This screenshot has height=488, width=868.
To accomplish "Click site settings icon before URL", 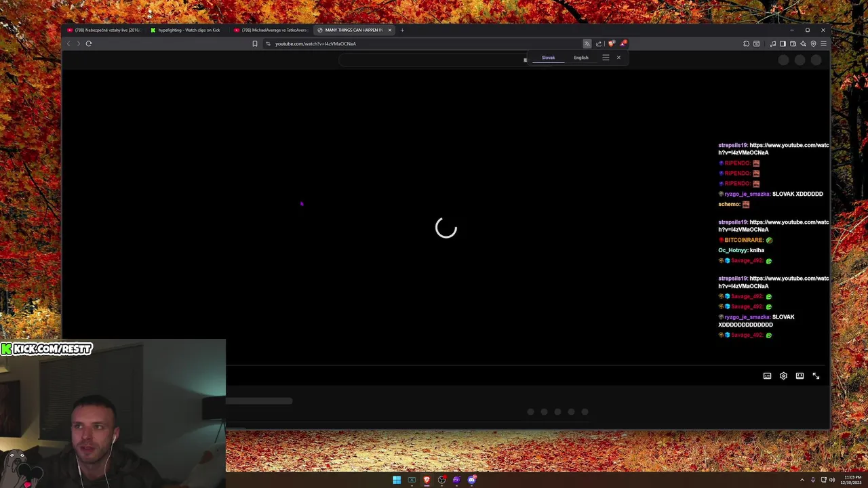I will (268, 43).
